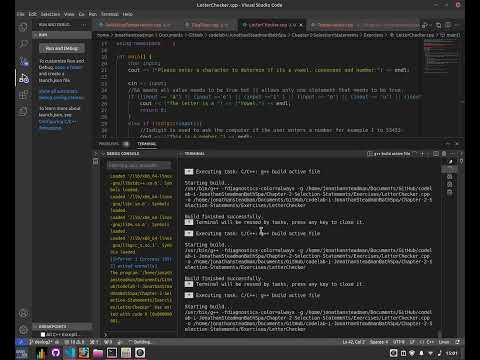
Task: Open the Run and Debug view more actions
Action: click(x=84, y=25)
